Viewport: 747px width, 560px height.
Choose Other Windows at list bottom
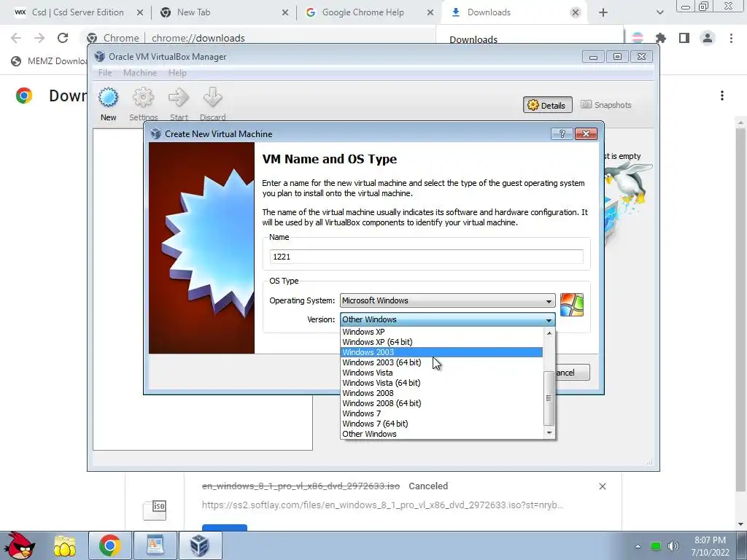pos(441,435)
